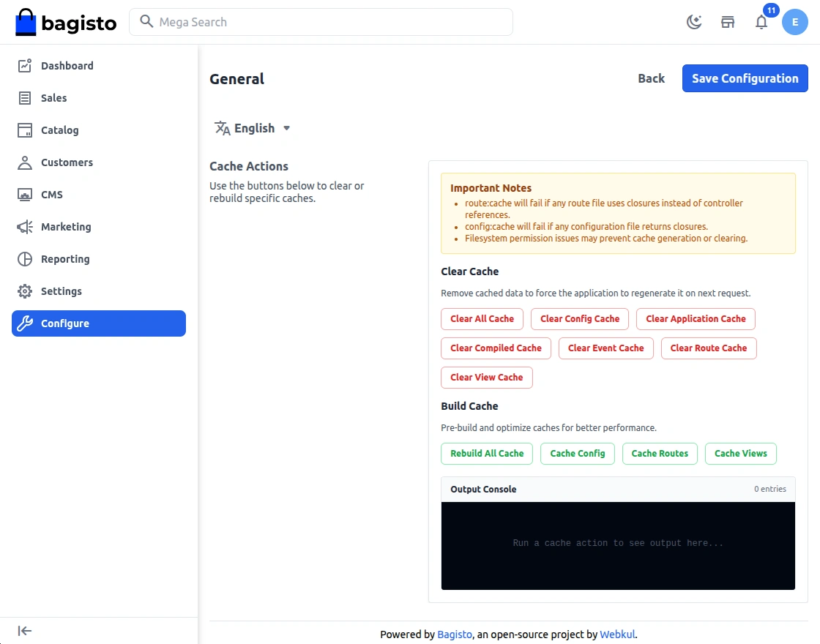Open the profile avatar menu
Image resolution: width=820 pixels, height=644 pixels.
point(795,22)
